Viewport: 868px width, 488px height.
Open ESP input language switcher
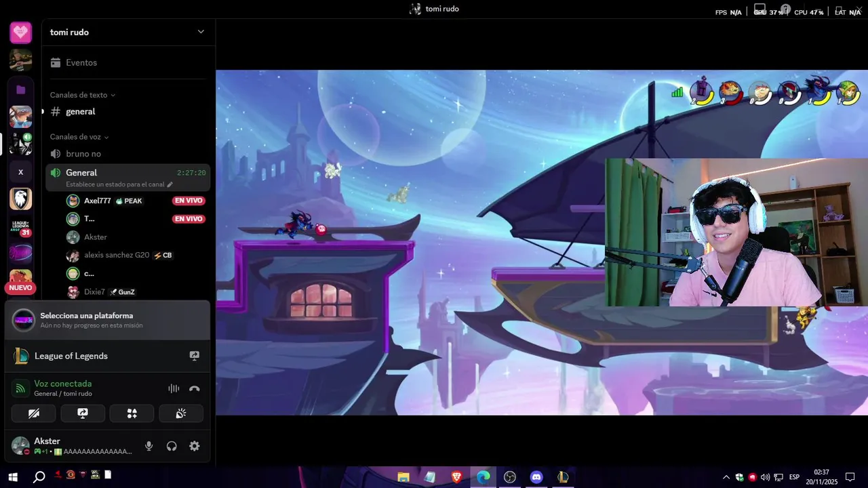coord(794,477)
